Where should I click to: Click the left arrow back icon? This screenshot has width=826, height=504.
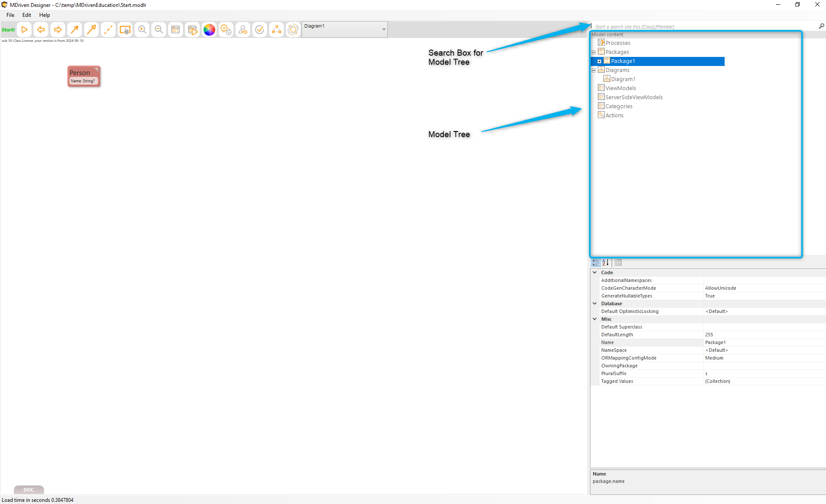pos(41,30)
